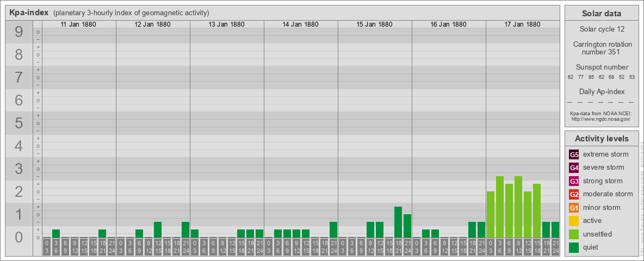Click the 15 Jan 21-24 quiet bar
The image size is (644, 261).
407,226
